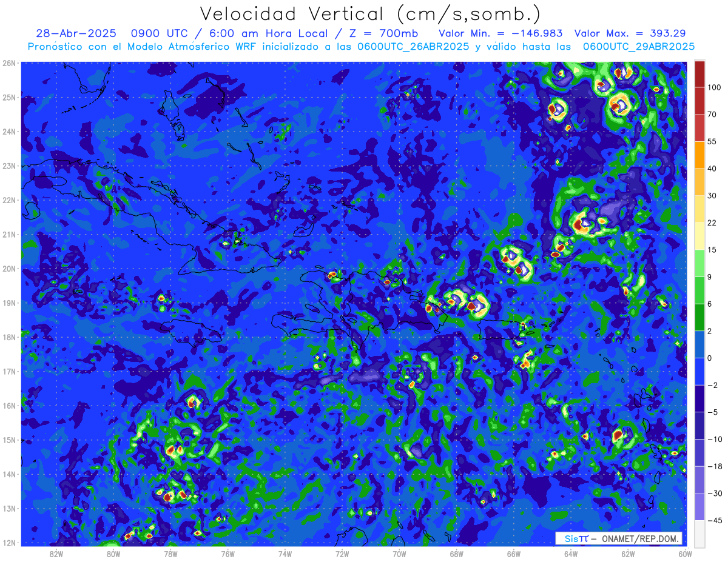Screen dimensions: 728x562
Task: Click the '12N' latitude label
Action: [9, 543]
